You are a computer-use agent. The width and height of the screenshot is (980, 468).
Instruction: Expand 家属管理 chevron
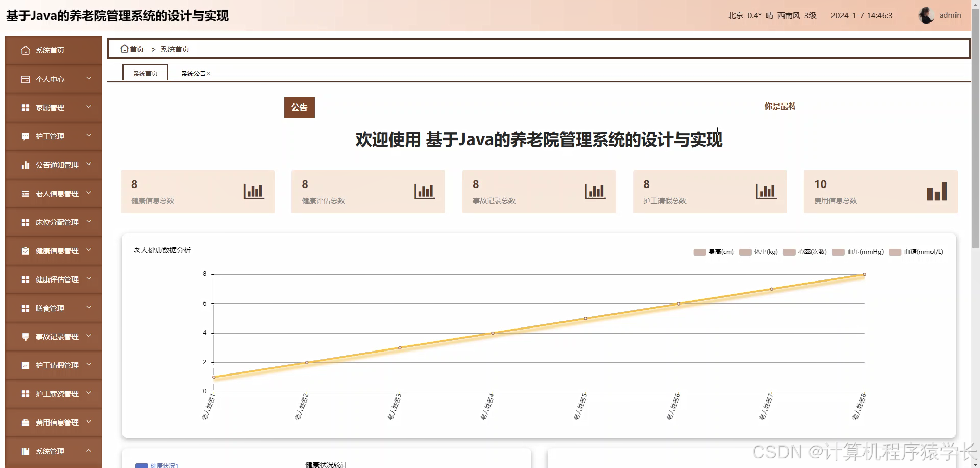pos(89,107)
